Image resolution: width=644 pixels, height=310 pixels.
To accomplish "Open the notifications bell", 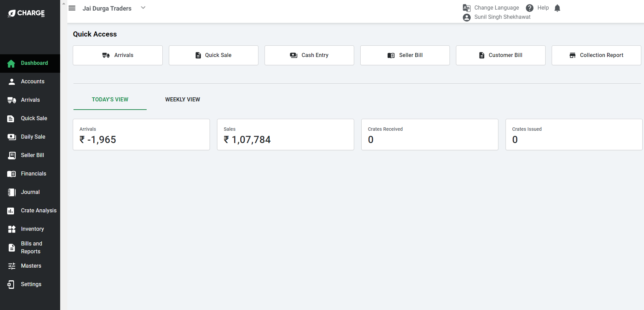I will pyautogui.click(x=557, y=8).
